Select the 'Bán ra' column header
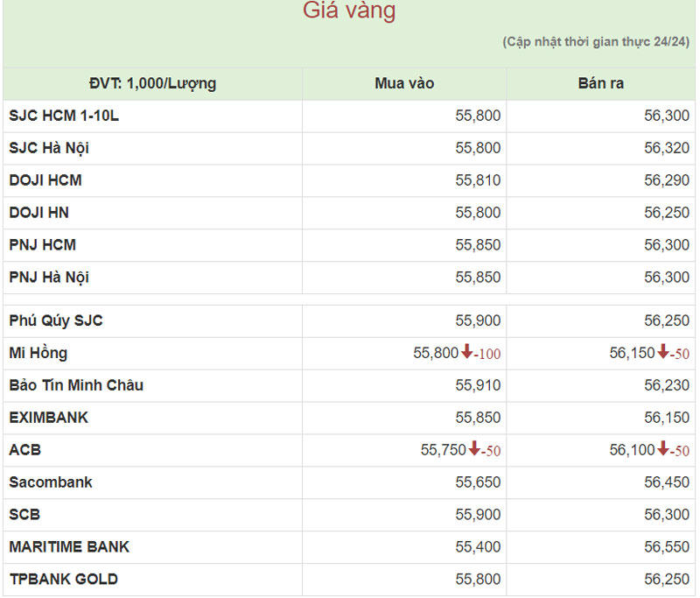Viewport: 700px width, 598px height. pos(600,84)
